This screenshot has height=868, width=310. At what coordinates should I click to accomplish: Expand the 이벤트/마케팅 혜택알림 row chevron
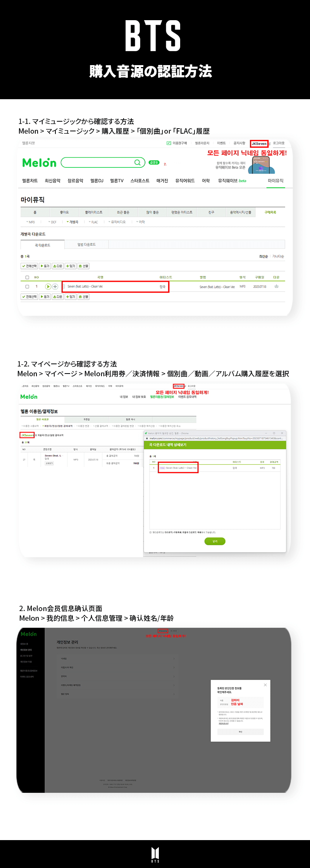tap(174, 685)
